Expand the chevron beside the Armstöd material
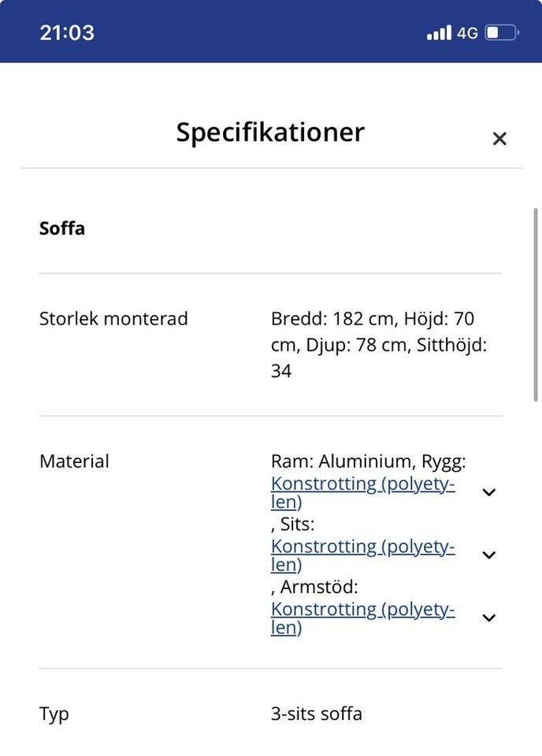This screenshot has width=542, height=756. (489, 618)
